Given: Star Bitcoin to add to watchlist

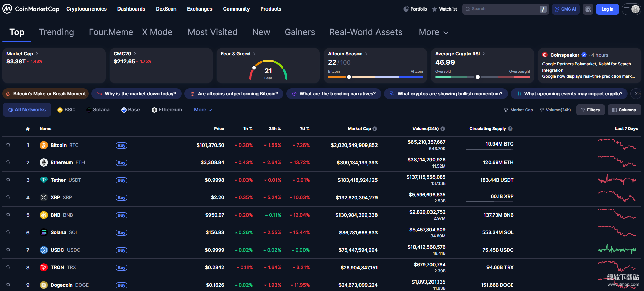Looking at the screenshot, I should tap(8, 145).
